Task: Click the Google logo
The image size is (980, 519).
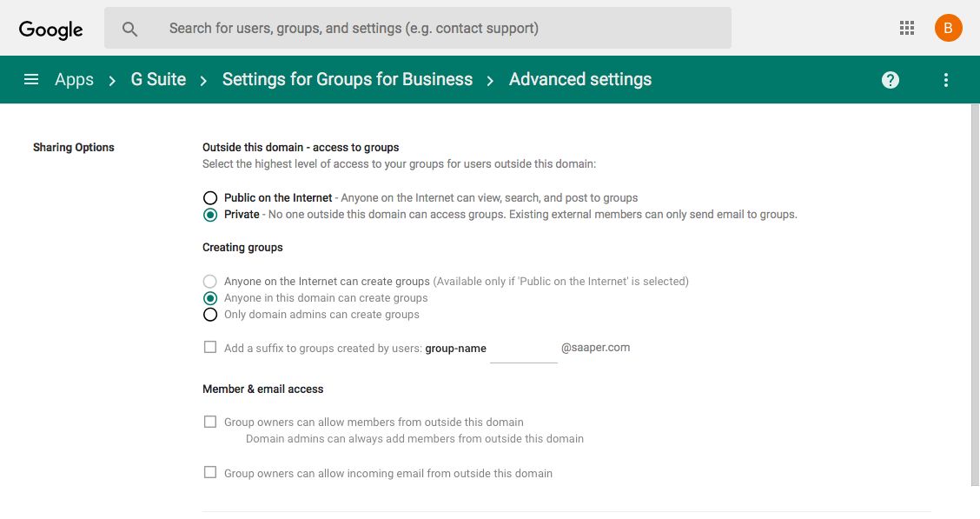Action: pos(51,29)
